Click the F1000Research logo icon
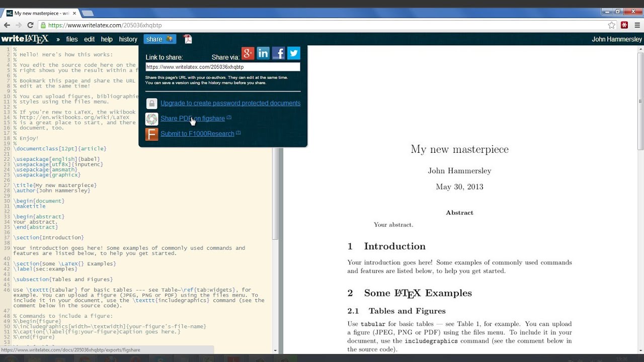The height and width of the screenshot is (362, 644). click(x=151, y=134)
